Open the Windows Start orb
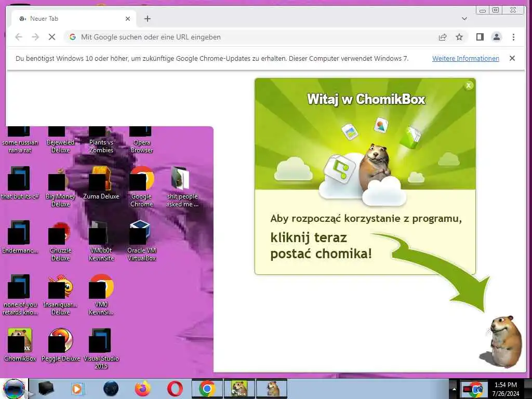Viewport: 532px width, 399px height. (x=14, y=389)
